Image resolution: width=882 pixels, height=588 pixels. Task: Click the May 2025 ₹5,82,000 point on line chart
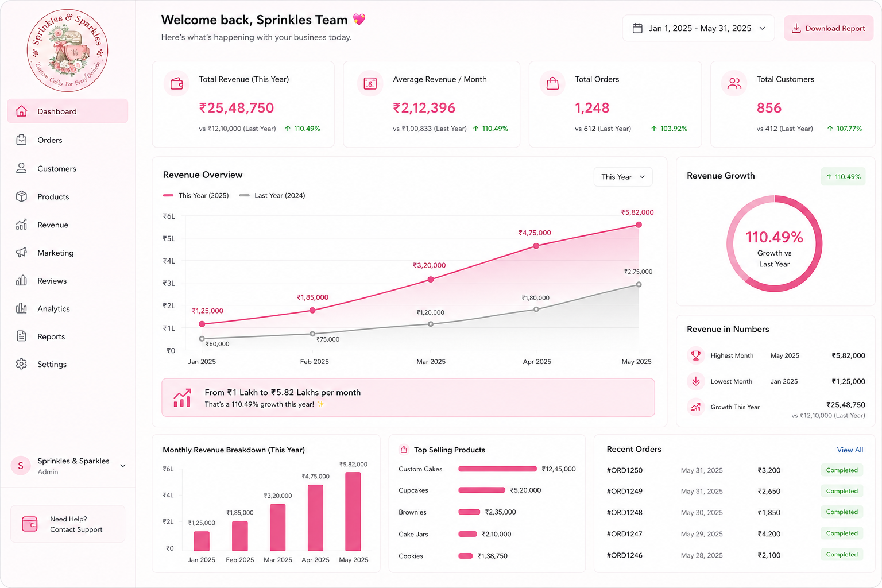pyautogui.click(x=639, y=225)
